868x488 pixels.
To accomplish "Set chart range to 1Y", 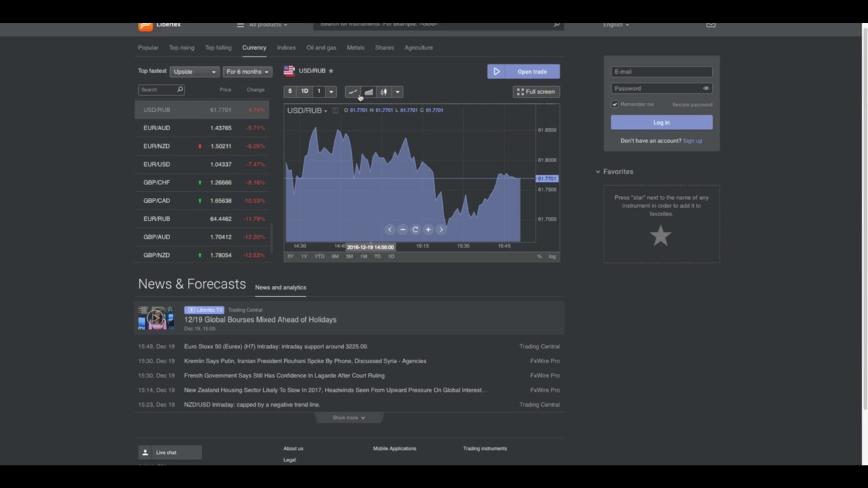I will pos(304,256).
